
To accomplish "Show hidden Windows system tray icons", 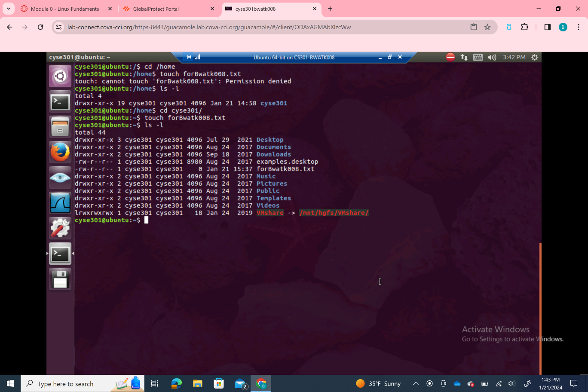I will (416, 383).
